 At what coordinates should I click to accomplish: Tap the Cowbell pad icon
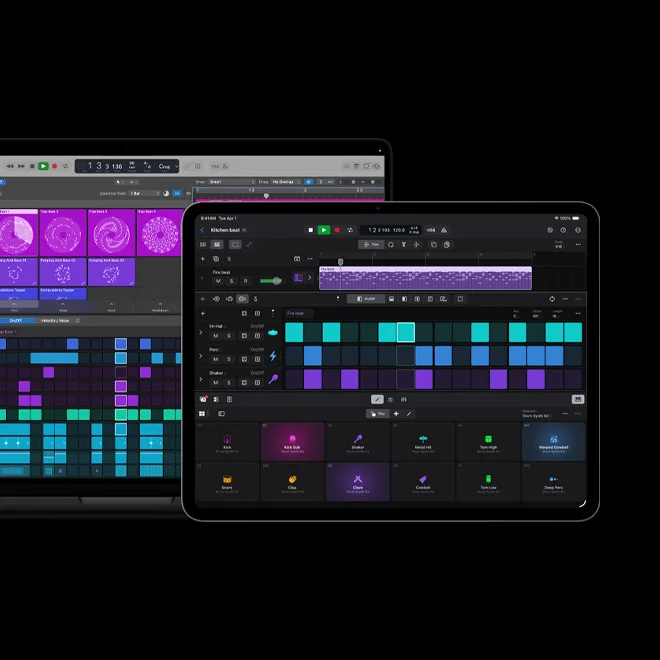point(423,479)
